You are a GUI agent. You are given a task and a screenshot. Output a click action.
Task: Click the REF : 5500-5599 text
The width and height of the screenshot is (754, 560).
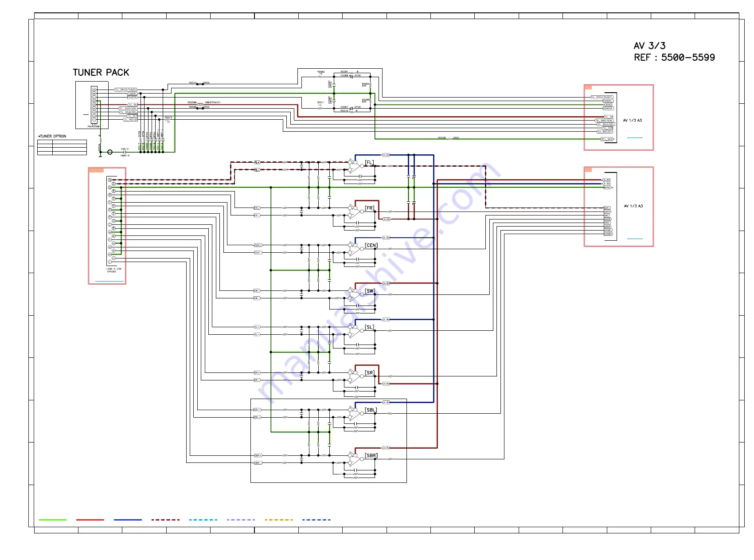coord(674,58)
